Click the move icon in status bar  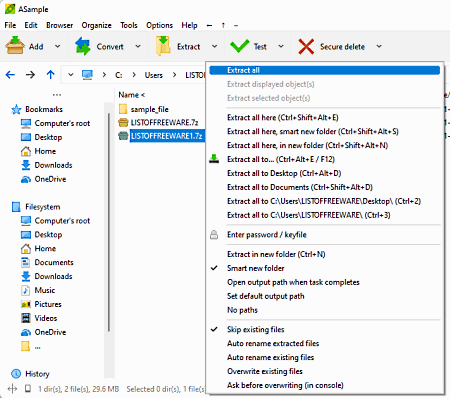pos(12,389)
